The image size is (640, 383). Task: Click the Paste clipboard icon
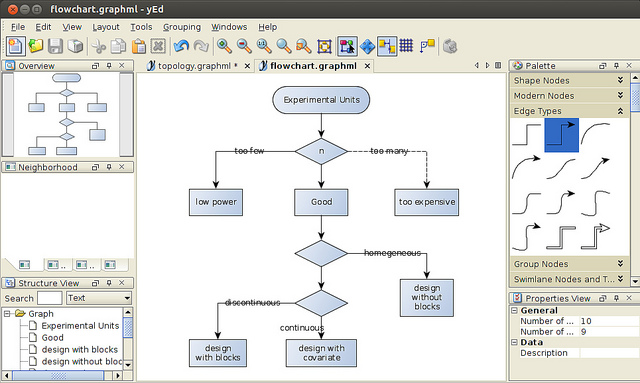coord(138,46)
